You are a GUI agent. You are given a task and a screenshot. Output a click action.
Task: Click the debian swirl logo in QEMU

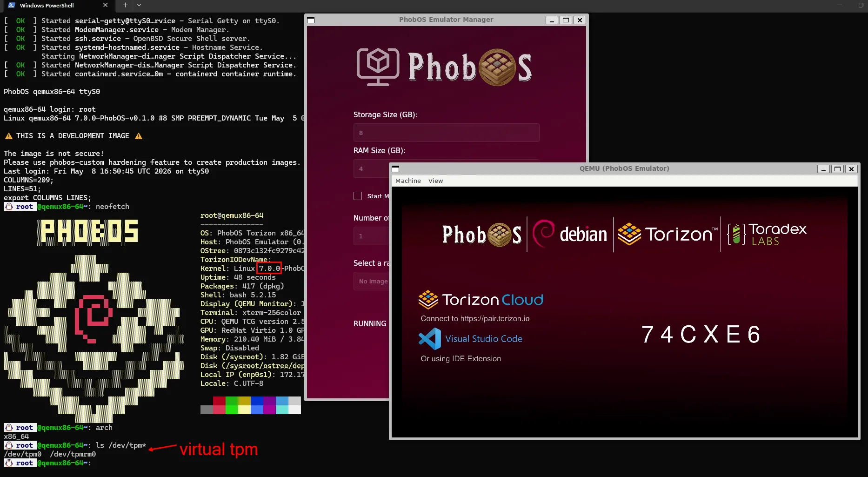point(543,234)
